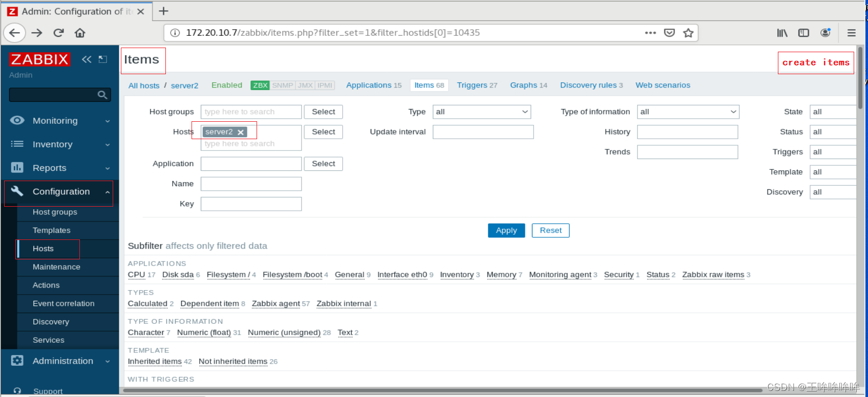Switch to Graphs 14 tab
Viewport: 868px width, 397px height.
tap(528, 85)
